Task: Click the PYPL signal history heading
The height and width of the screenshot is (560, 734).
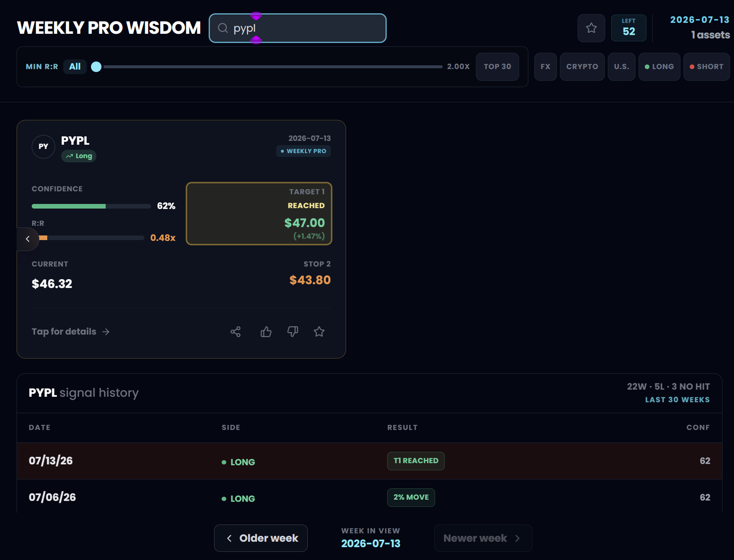Action: tap(84, 393)
